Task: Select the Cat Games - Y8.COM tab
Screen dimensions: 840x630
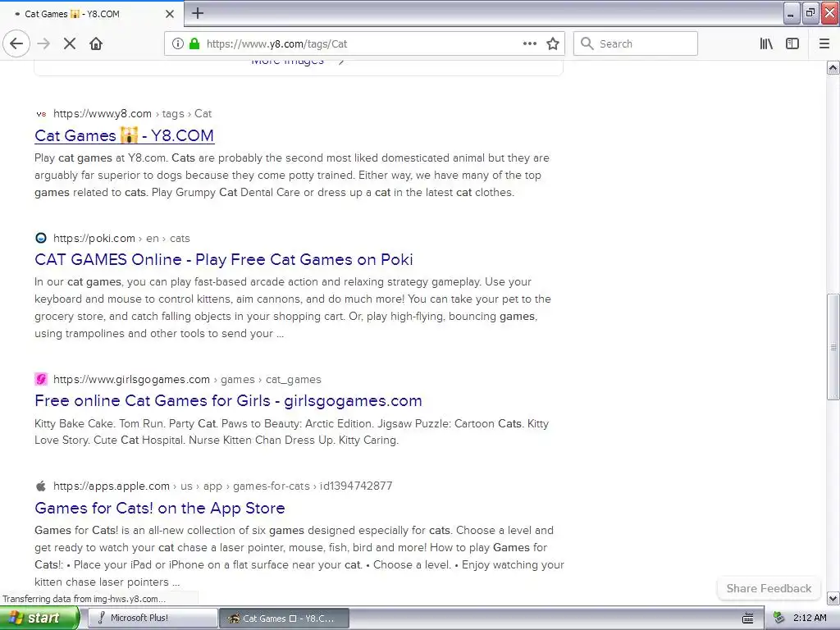Action: pos(92,14)
